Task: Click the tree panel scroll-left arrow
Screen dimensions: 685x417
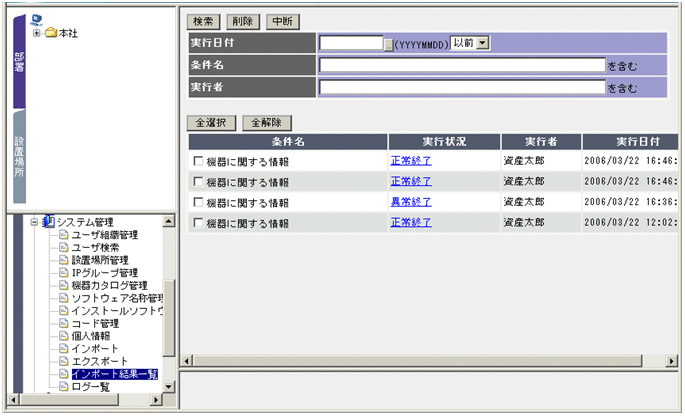Action: (x=14, y=400)
